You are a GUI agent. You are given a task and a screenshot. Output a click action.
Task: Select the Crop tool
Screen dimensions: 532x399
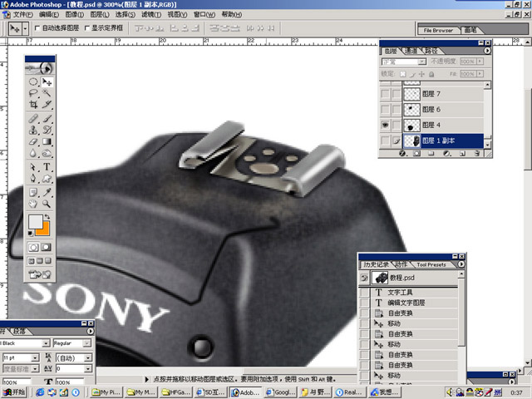[x=33, y=104]
